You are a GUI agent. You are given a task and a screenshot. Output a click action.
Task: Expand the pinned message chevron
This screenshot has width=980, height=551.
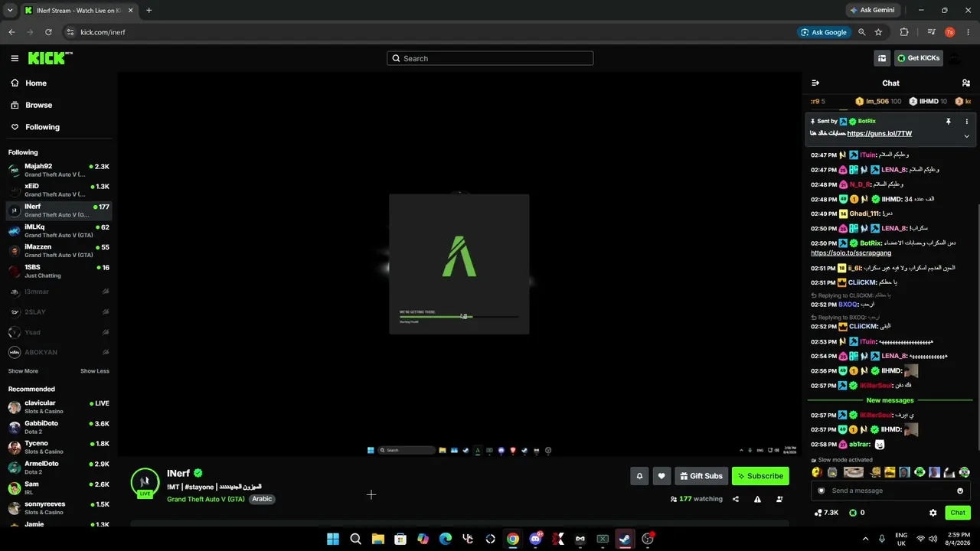pos(966,136)
